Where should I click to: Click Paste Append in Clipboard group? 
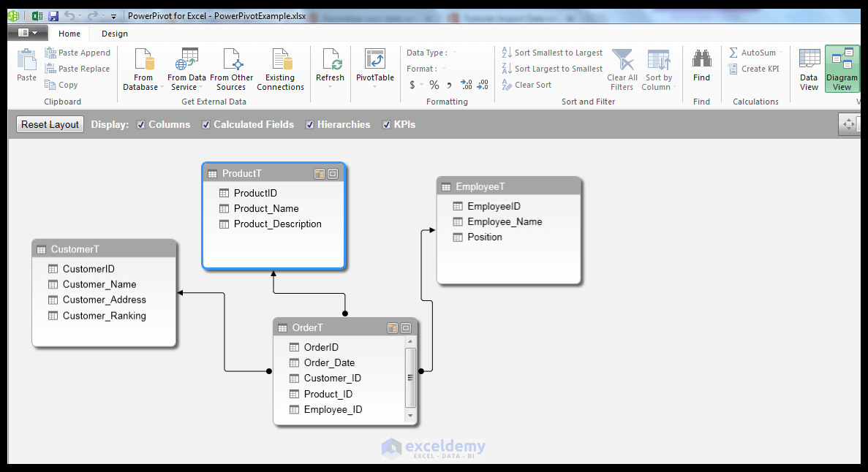point(78,53)
